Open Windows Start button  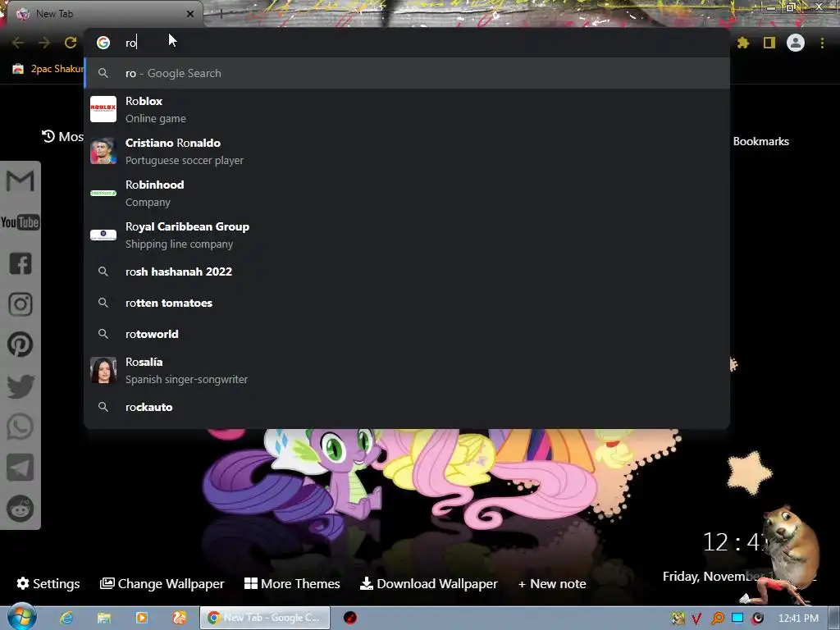(21, 617)
